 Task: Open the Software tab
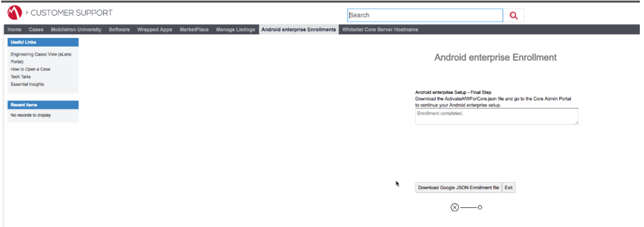pyautogui.click(x=119, y=29)
